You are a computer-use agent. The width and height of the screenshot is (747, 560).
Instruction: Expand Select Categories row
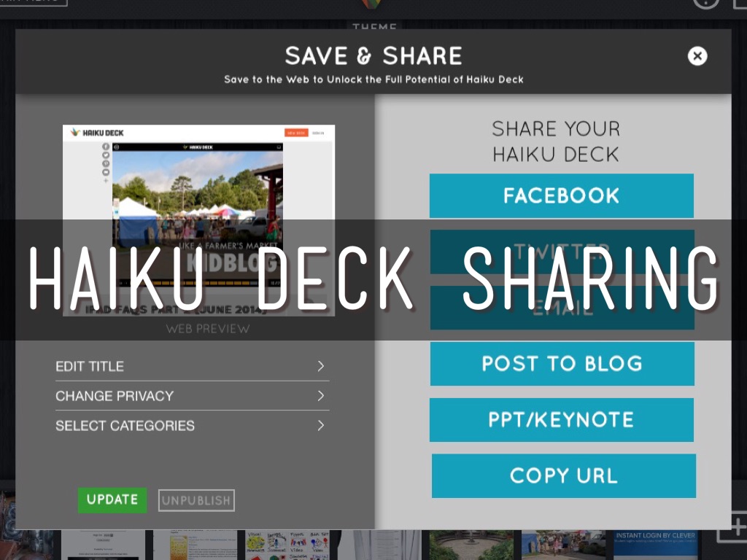(193, 425)
